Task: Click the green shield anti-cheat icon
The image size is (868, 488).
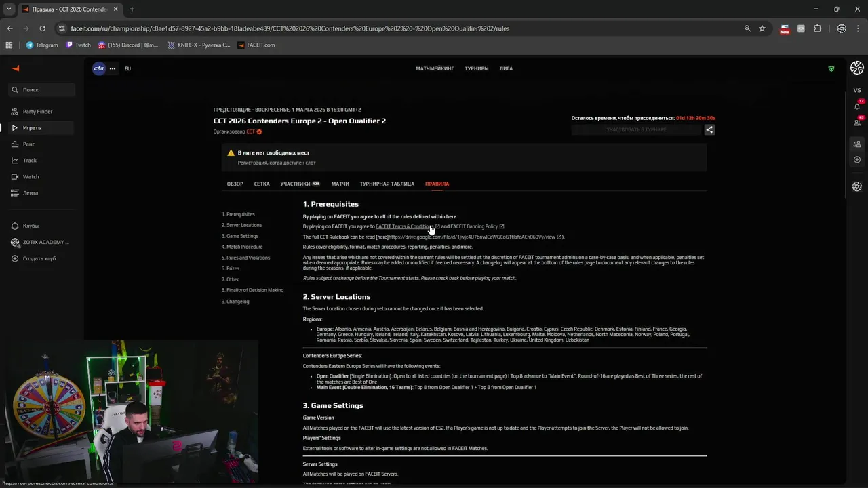Action: coord(831,68)
